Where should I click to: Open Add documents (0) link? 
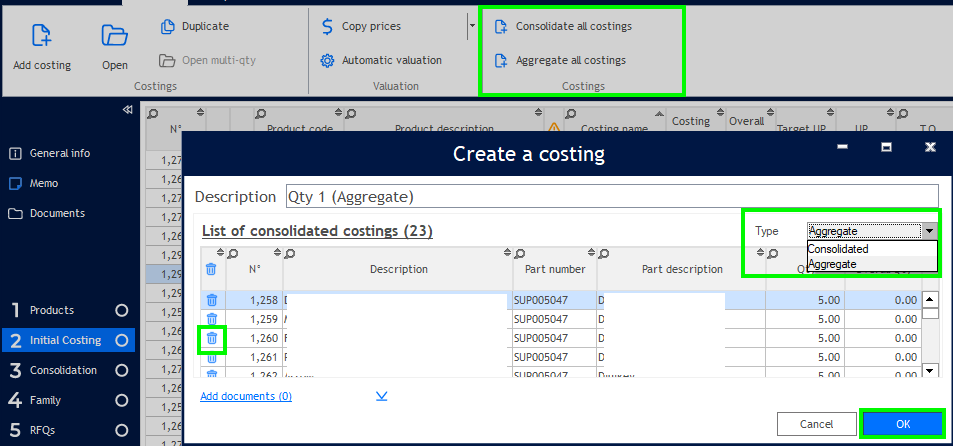click(246, 396)
